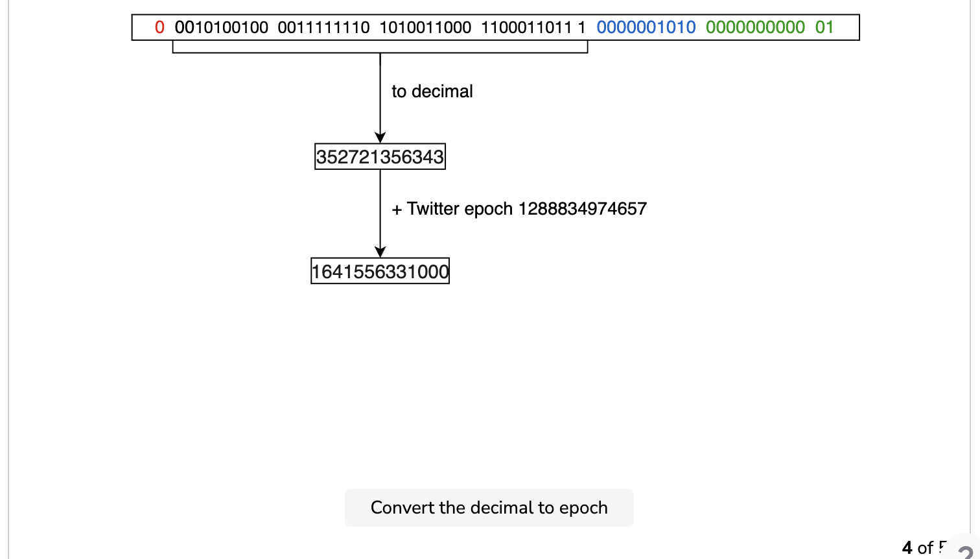Click the blue datacenter bits 0000001010
The height and width of the screenshot is (559, 980).
646,27
